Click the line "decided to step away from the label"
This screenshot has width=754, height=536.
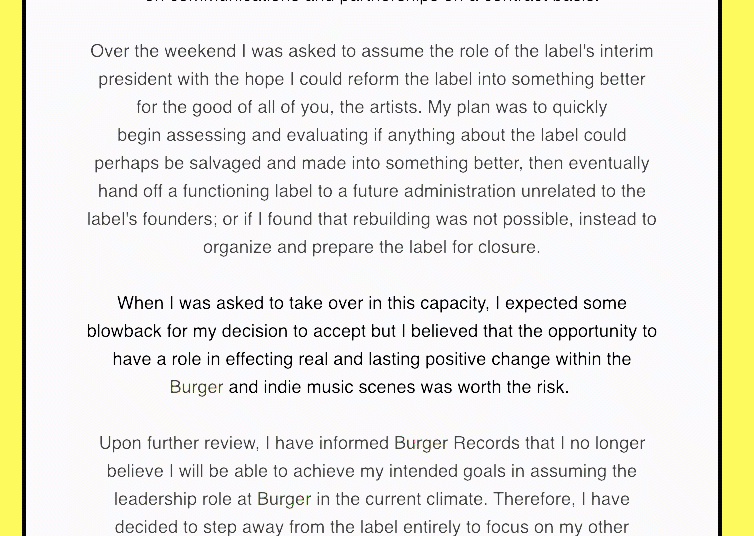click(x=371, y=527)
